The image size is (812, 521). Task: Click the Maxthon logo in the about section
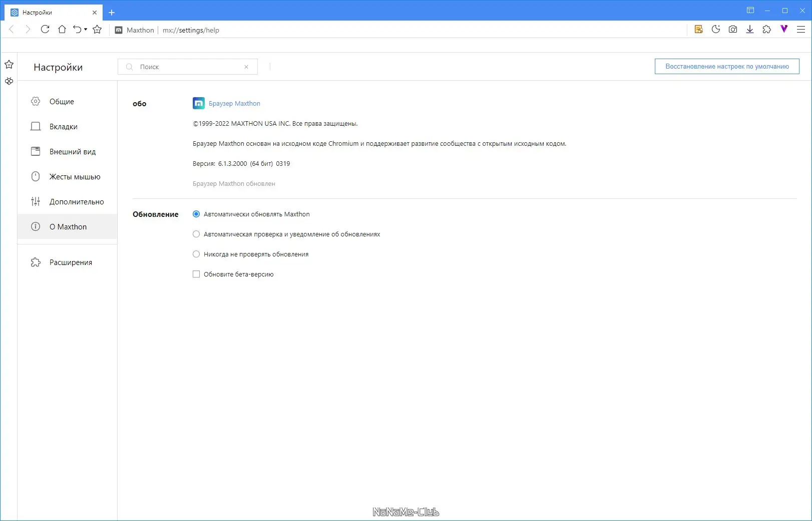199,103
